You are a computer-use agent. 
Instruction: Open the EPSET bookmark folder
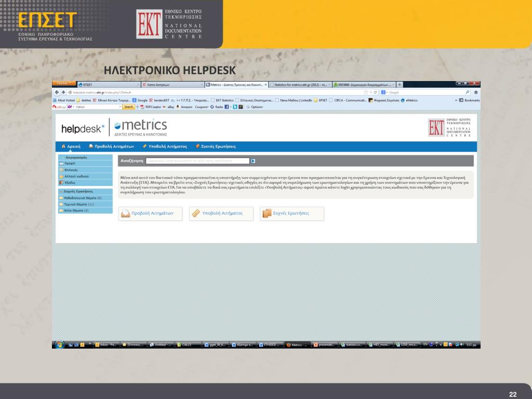coord(321,100)
